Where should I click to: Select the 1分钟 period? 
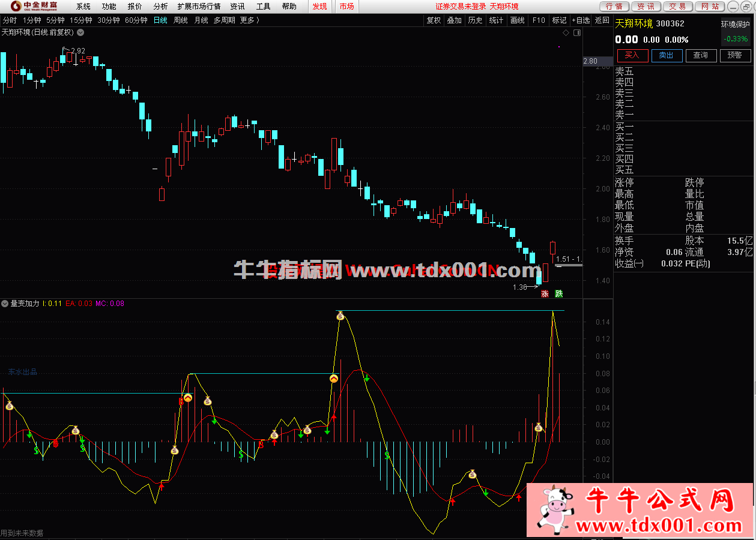coord(32,20)
